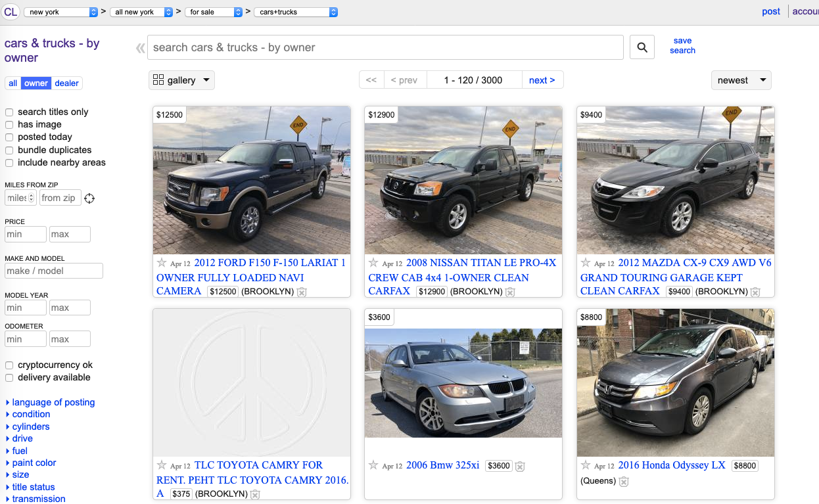
Task: Open the all new york area dropdown
Action: click(x=141, y=12)
